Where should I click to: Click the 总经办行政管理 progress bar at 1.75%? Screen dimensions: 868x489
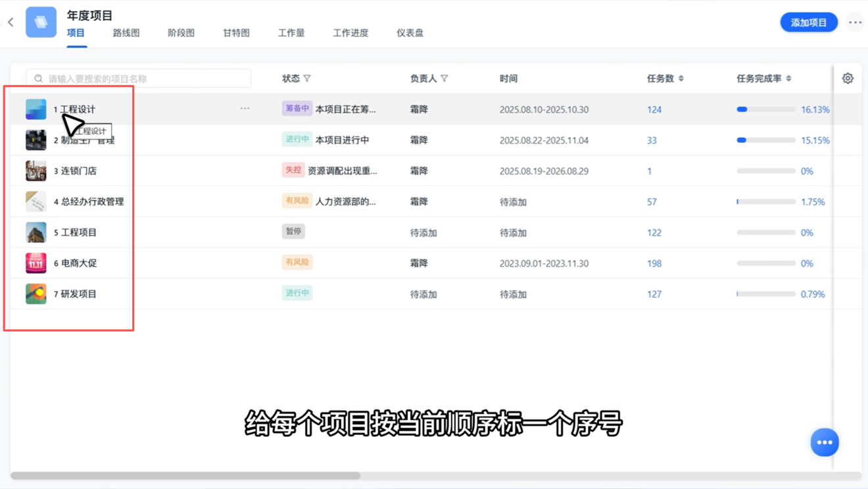point(766,201)
